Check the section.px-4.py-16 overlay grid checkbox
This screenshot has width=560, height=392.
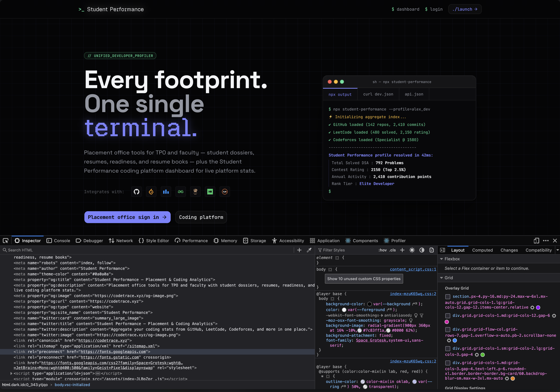click(448, 297)
